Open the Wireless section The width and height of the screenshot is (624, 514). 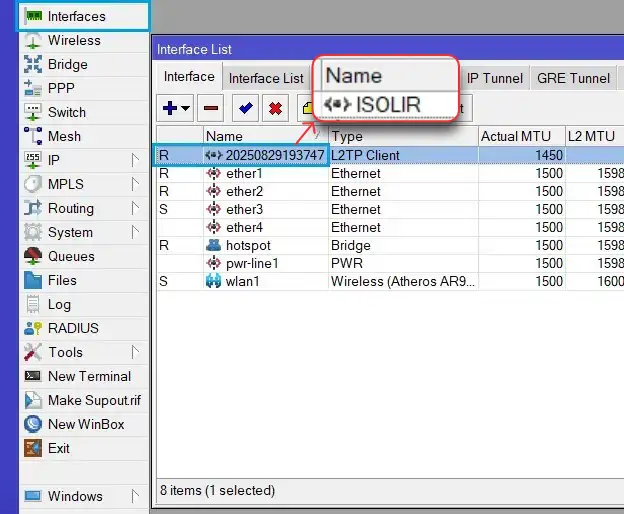coord(74,41)
